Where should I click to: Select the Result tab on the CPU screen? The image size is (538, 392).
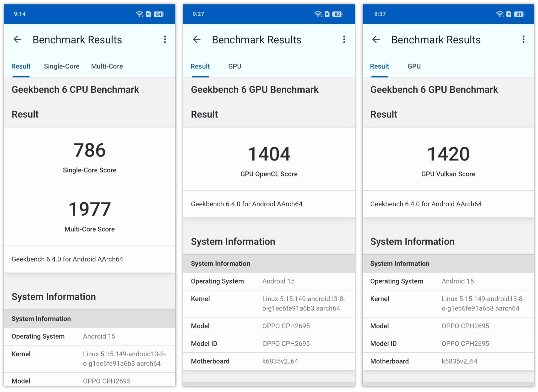21,66
